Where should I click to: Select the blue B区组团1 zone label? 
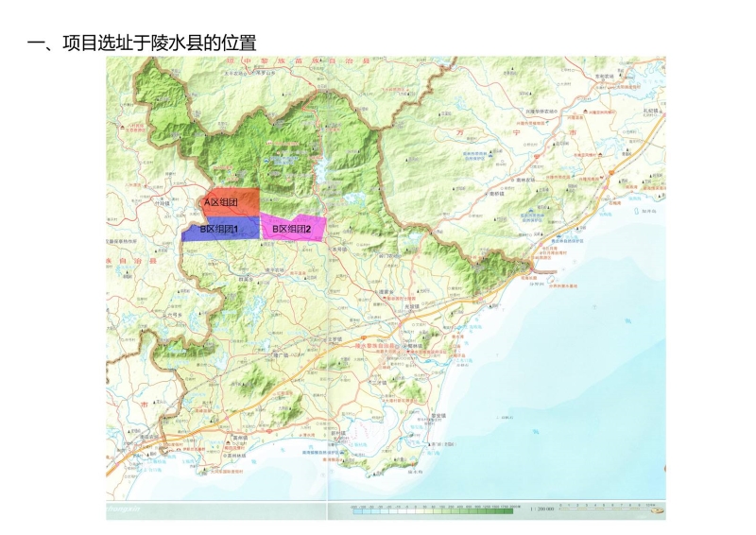tap(219, 229)
